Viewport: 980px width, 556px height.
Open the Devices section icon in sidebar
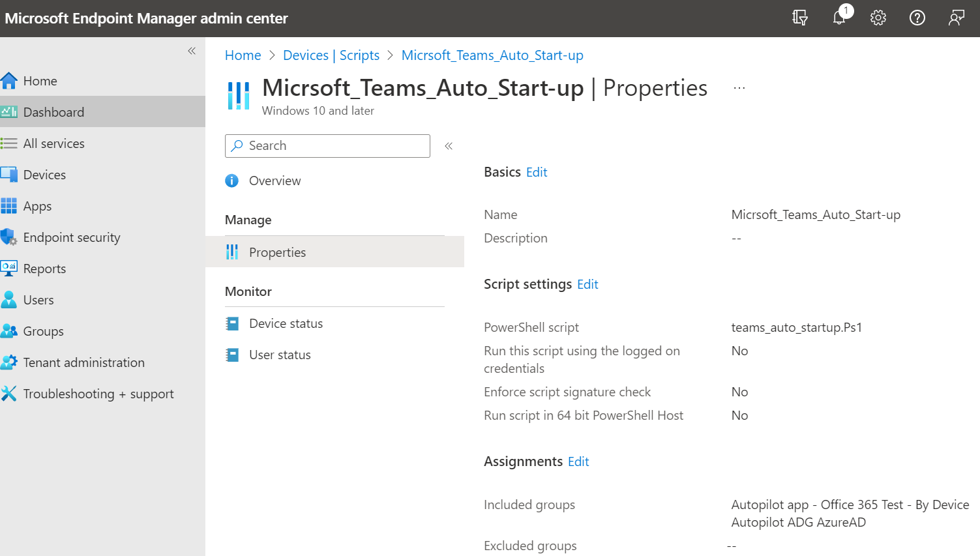tap(11, 174)
